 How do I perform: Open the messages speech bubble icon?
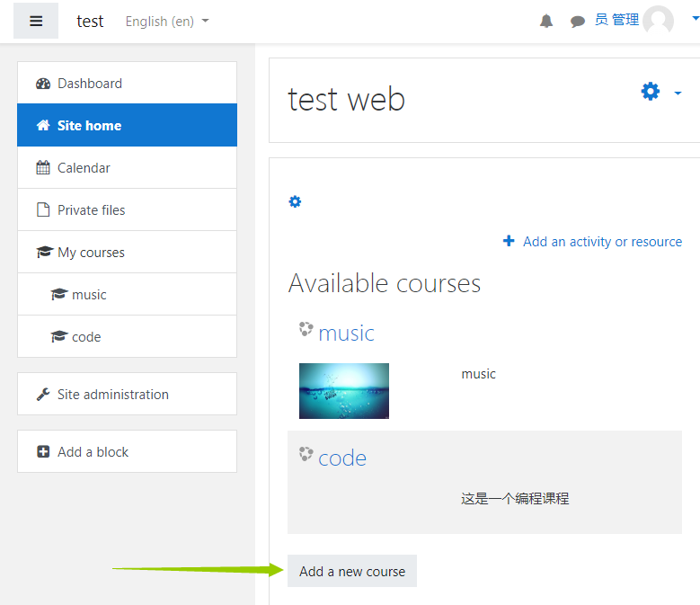coord(578,22)
